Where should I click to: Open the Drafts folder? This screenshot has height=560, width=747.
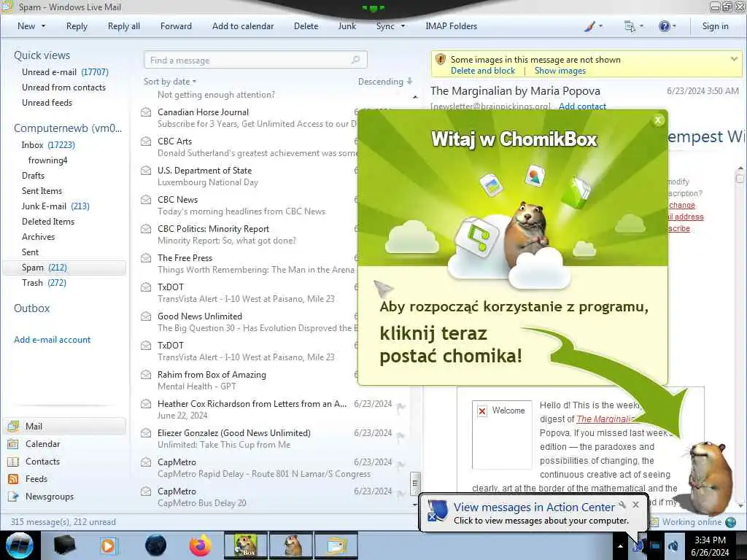coord(33,175)
